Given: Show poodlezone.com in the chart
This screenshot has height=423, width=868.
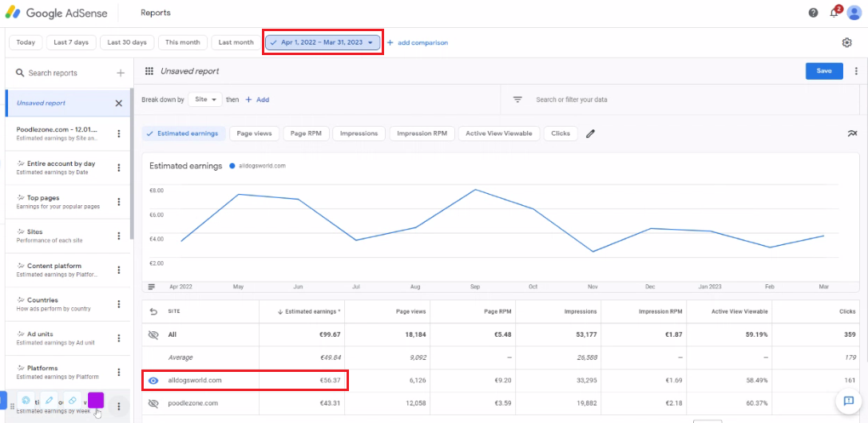Looking at the screenshot, I should pyautogui.click(x=154, y=404).
